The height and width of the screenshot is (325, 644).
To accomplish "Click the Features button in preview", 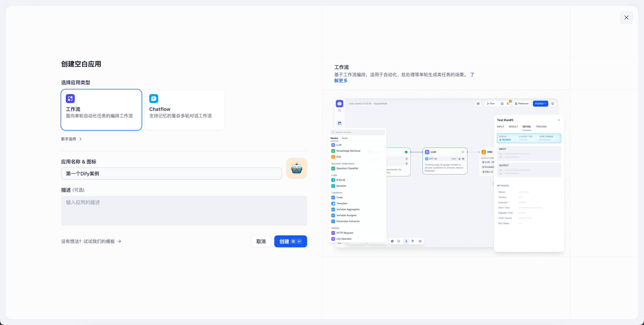I will coord(522,103).
